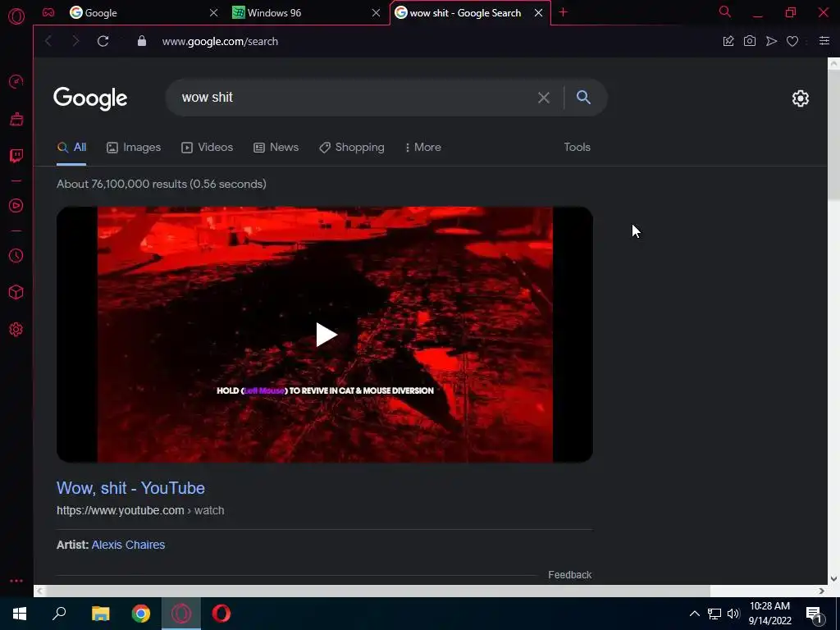The width and height of the screenshot is (840, 630).
Task: Open Easy Setup sliders icon
Action: [x=824, y=41]
